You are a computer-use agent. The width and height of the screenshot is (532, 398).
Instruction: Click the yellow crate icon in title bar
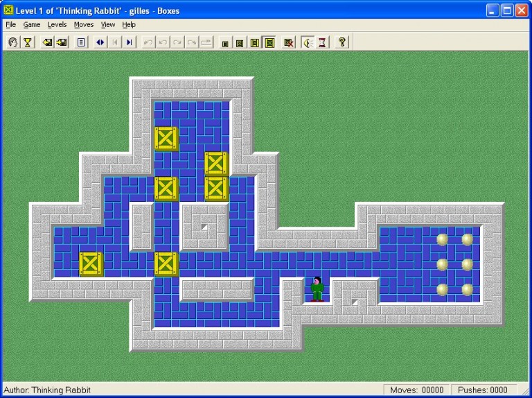pos(8,10)
